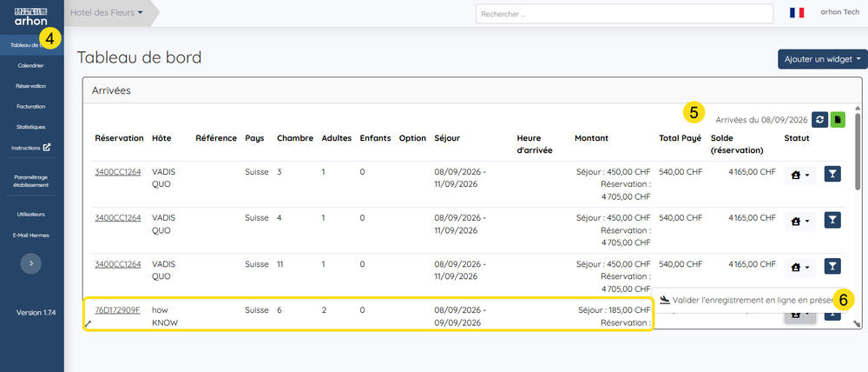This screenshot has width=868, height=372.
Task: Open the arhon Tech user menu
Action: tap(839, 12)
